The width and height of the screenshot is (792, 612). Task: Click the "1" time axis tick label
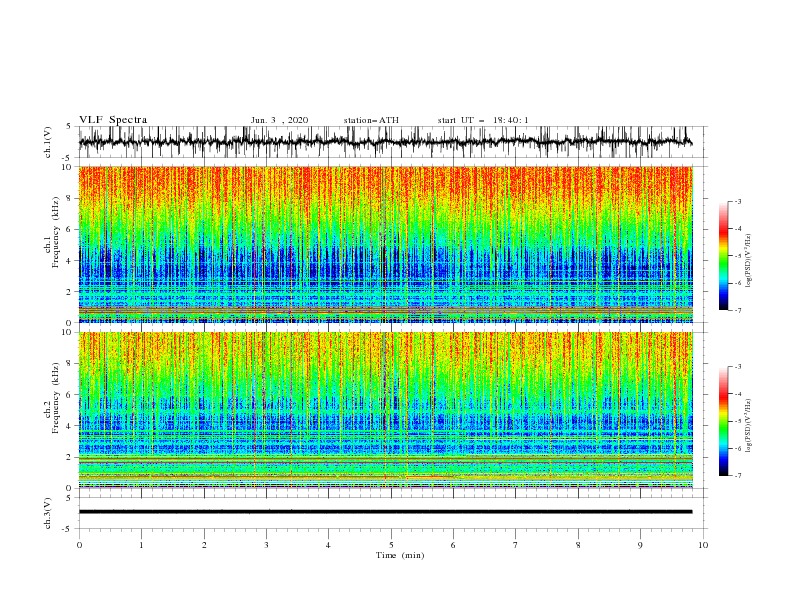coord(141,545)
